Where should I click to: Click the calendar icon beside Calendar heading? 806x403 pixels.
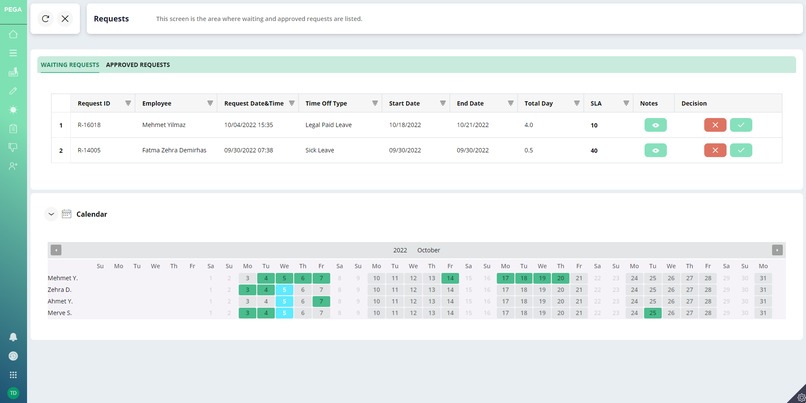[66, 214]
